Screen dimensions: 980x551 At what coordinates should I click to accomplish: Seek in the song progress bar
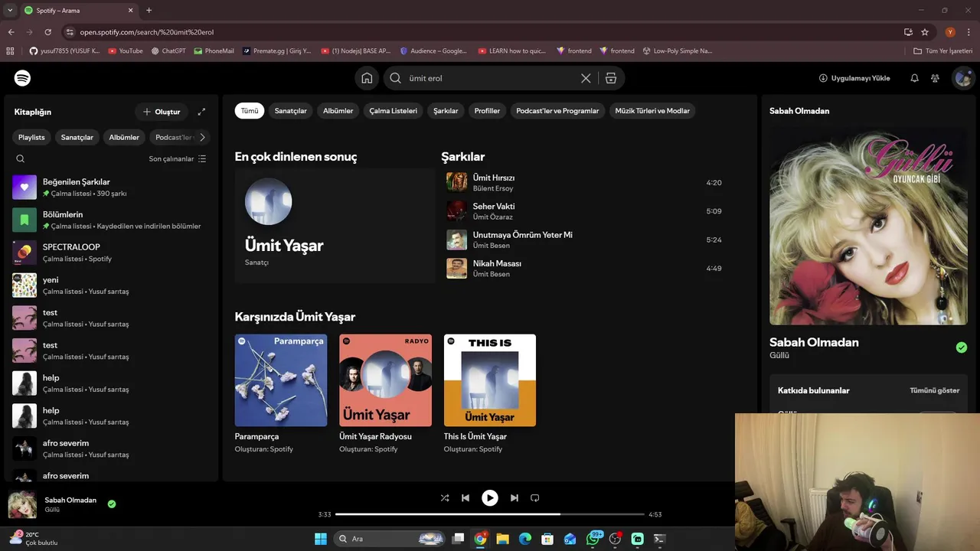[x=490, y=514]
